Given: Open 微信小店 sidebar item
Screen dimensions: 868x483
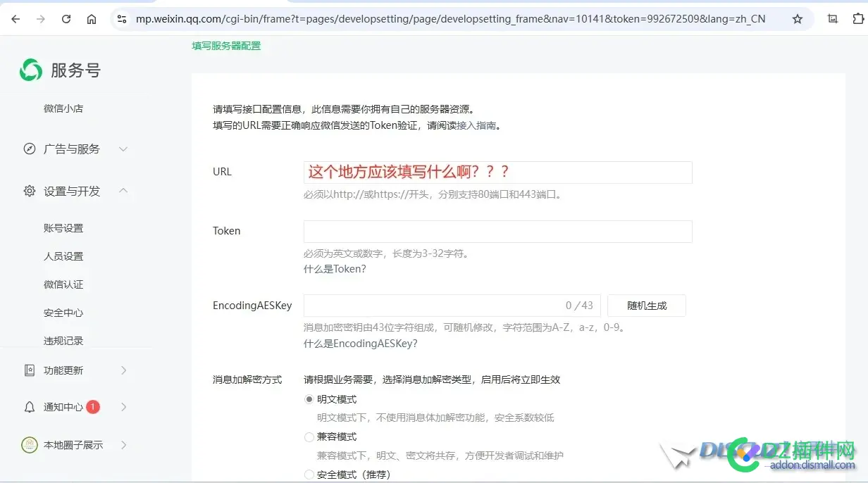Looking at the screenshot, I should (x=63, y=108).
